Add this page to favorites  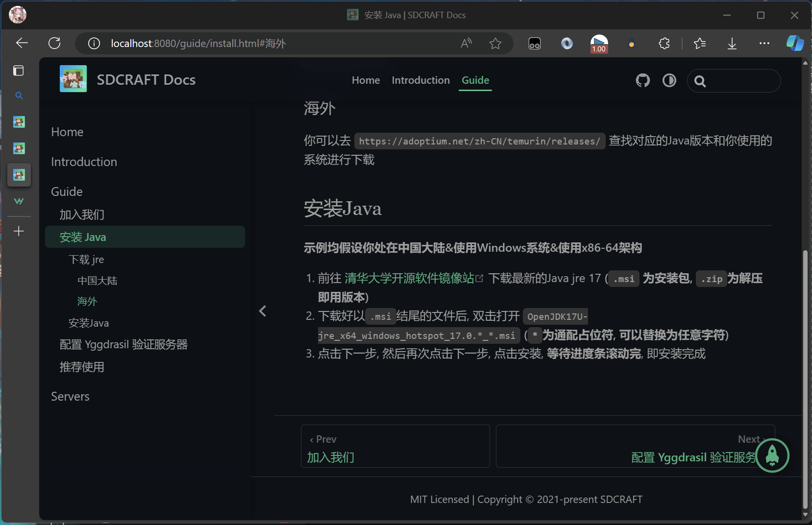(x=495, y=44)
